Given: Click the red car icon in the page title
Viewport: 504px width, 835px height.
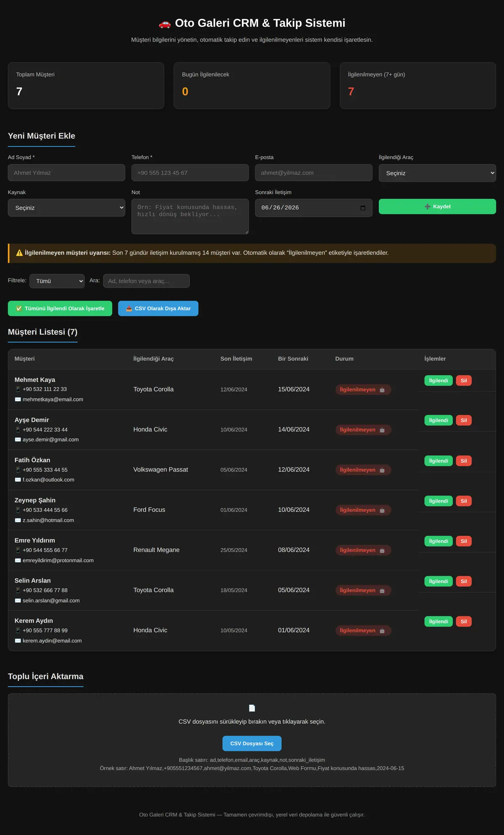Looking at the screenshot, I should 165,24.
